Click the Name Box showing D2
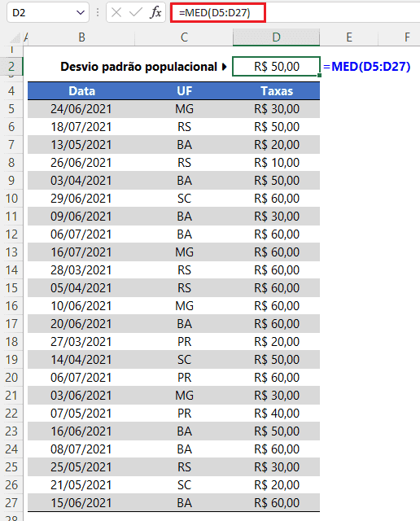Image resolution: width=420 pixels, height=521 pixels. pyautogui.click(x=47, y=13)
